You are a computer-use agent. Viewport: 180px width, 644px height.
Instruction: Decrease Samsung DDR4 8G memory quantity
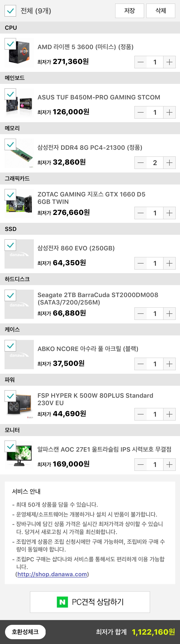(141, 163)
